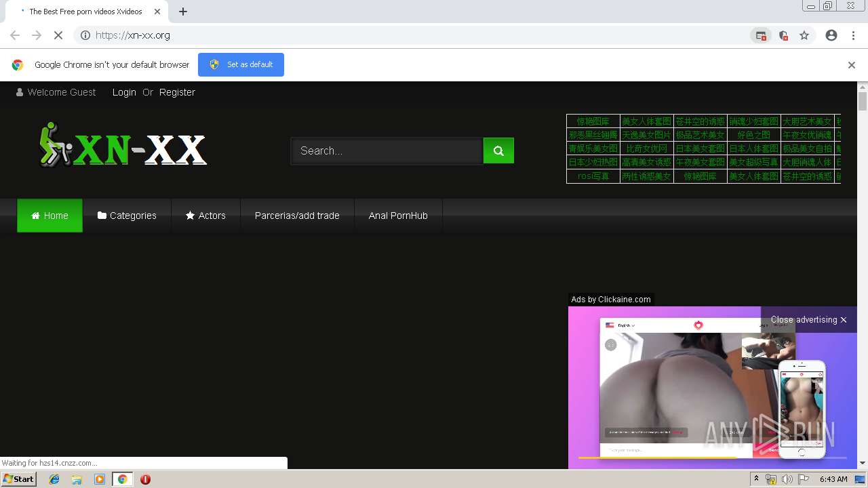868x488 pixels.
Task: Select the Xvideos browser tab
Action: pos(85,12)
